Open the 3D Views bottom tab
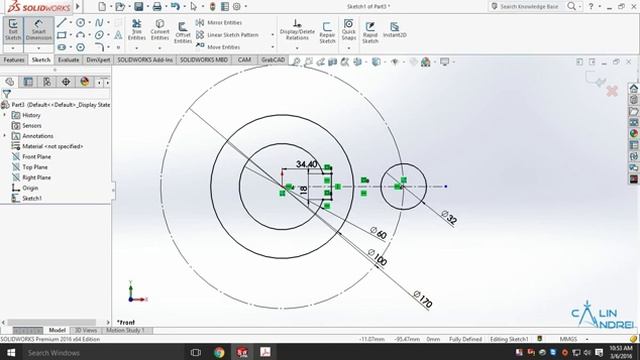 [85, 330]
